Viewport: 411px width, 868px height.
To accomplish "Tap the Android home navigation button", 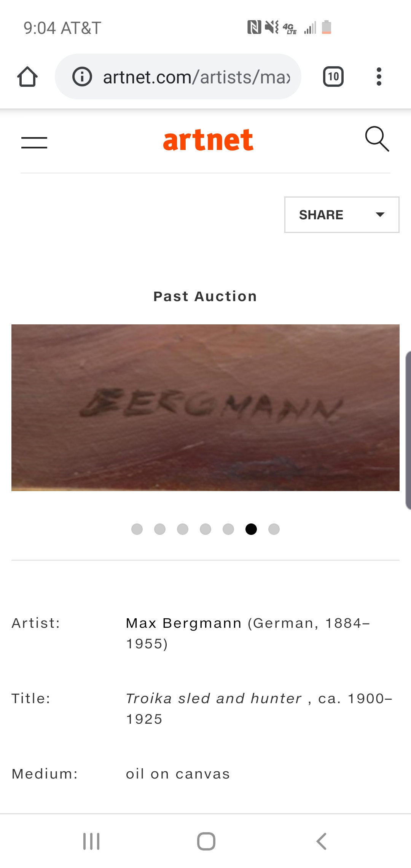I will pyautogui.click(x=206, y=841).
